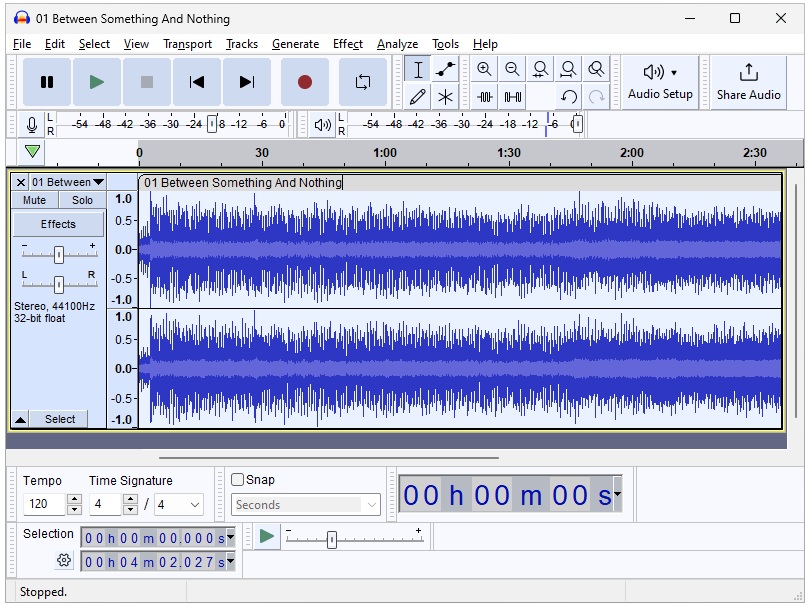The image size is (812, 610).
Task: Click the Undo arrow icon
Action: [569, 97]
